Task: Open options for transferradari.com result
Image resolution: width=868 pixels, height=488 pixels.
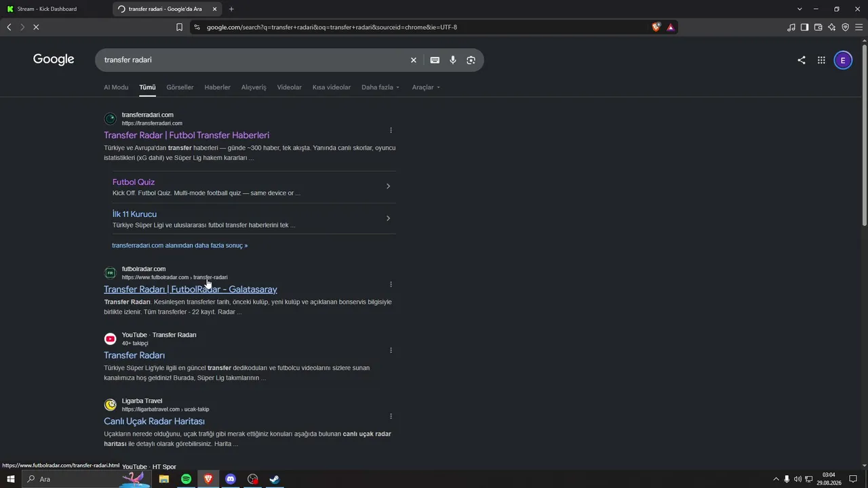Action: pos(391,130)
